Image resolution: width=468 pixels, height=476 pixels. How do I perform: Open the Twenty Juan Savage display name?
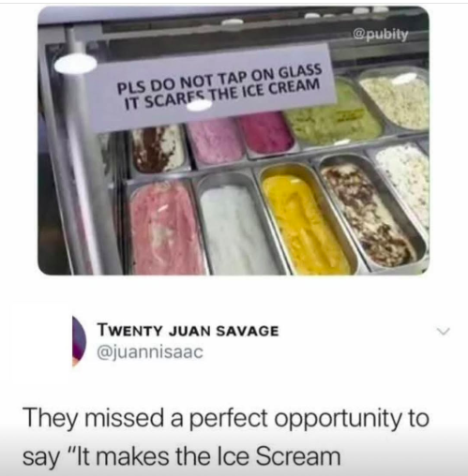(x=189, y=331)
